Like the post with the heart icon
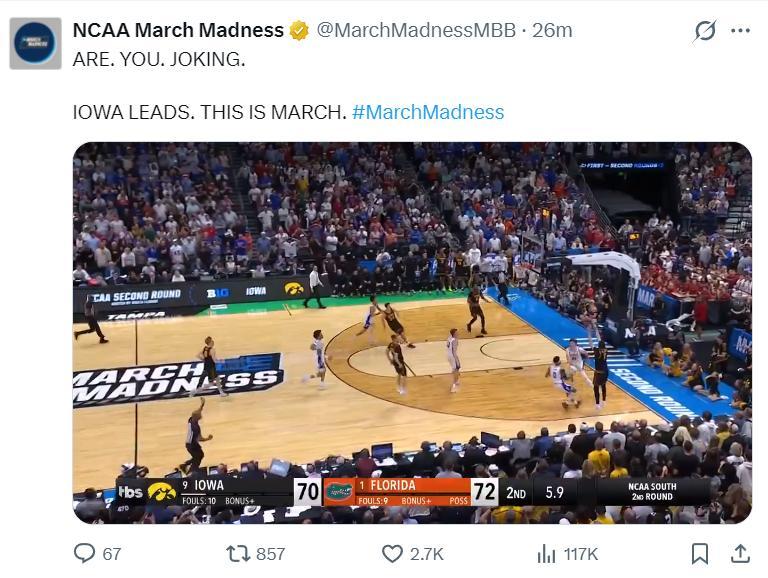768x578 pixels. pos(393,553)
